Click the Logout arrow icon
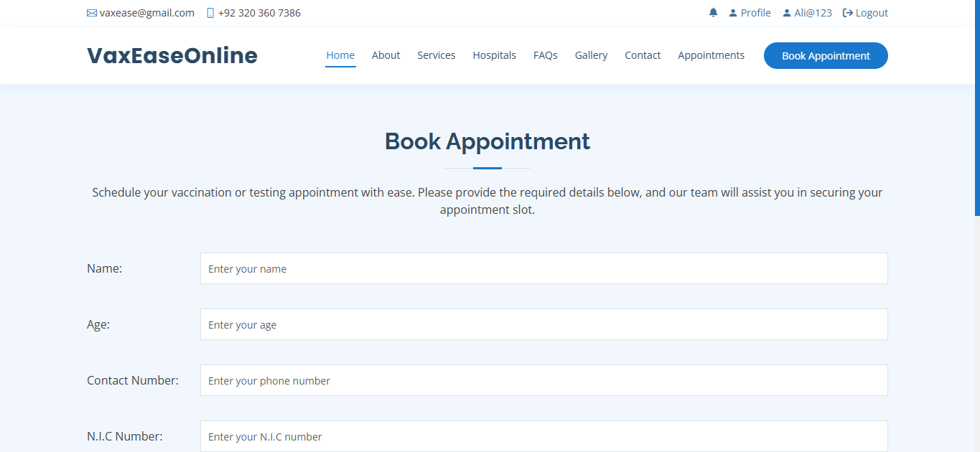Screen dimensions: 980x452 (x=848, y=13)
